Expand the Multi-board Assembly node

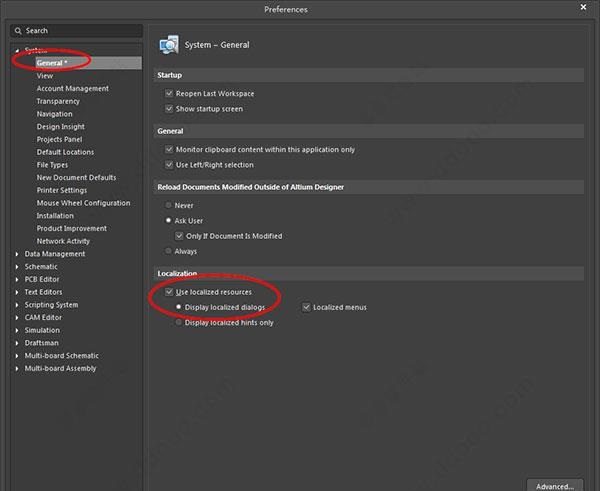tap(17, 368)
